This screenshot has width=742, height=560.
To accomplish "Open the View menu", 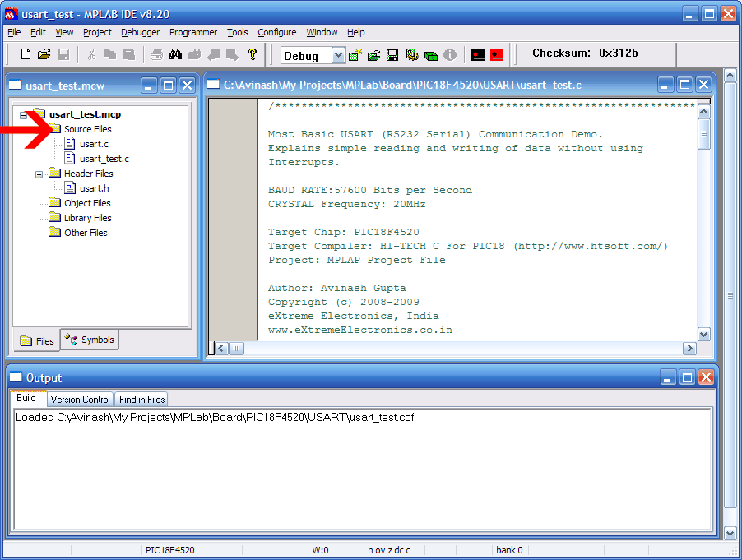I will tap(64, 32).
